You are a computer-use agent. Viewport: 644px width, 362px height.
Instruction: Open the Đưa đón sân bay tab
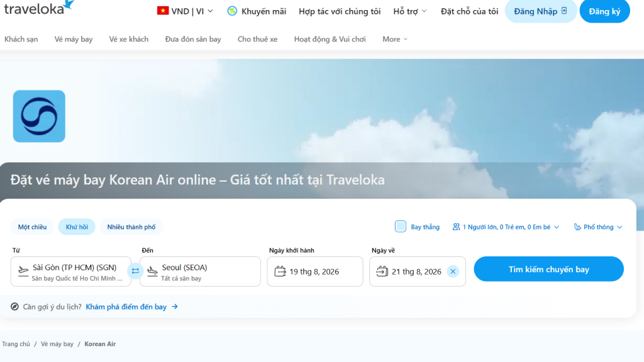tap(193, 39)
